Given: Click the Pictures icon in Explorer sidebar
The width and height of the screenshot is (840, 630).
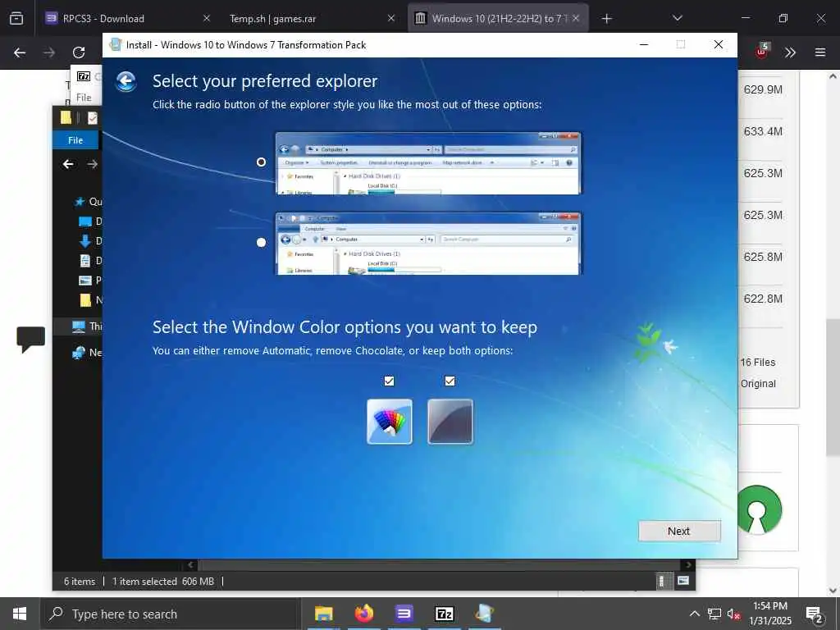Looking at the screenshot, I should point(85,281).
